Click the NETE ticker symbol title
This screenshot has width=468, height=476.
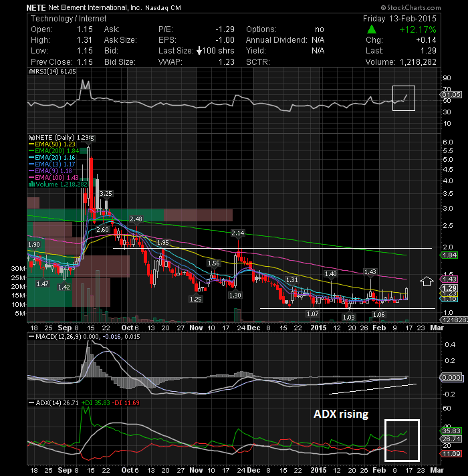(36, 7)
